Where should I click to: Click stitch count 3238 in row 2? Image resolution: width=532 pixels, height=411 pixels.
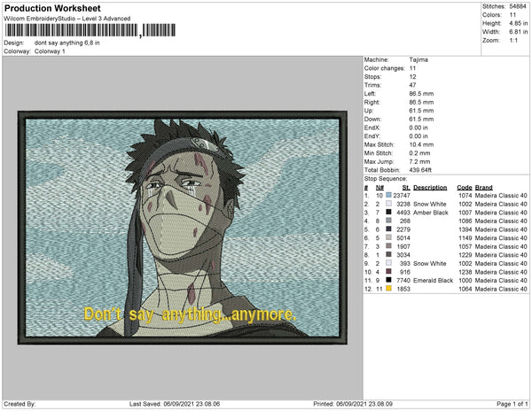click(x=403, y=204)
